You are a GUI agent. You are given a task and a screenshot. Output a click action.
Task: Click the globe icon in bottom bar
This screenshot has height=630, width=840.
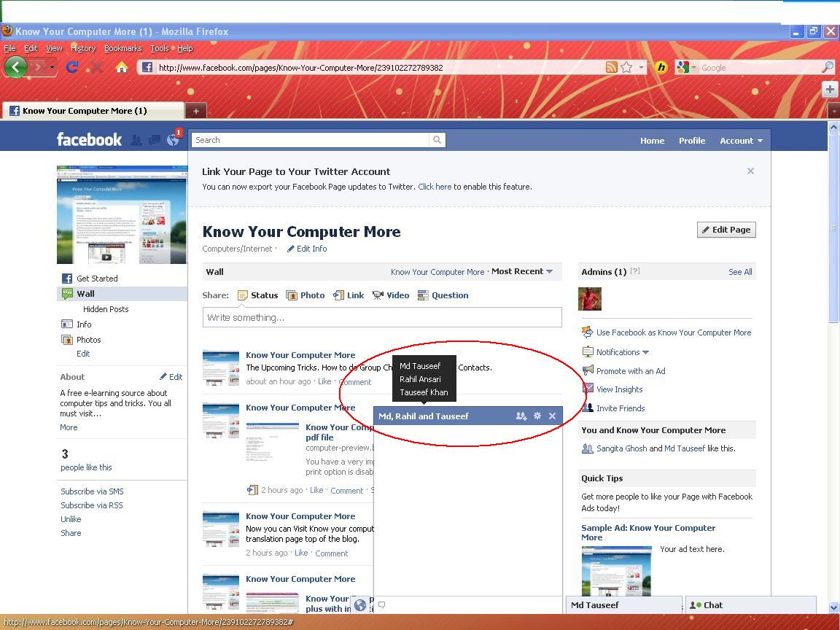(360, 605)
